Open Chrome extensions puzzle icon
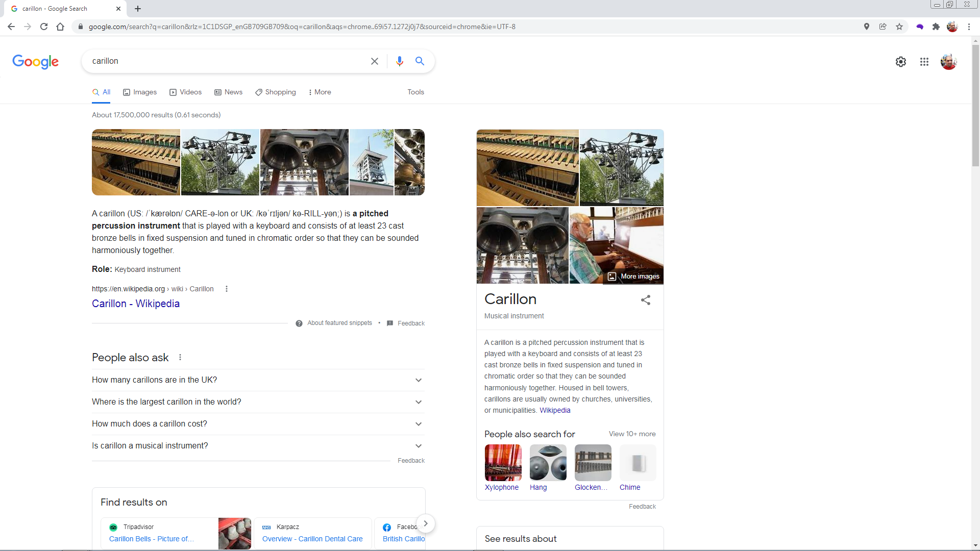The image size is (980, 551). coord(936,27)
